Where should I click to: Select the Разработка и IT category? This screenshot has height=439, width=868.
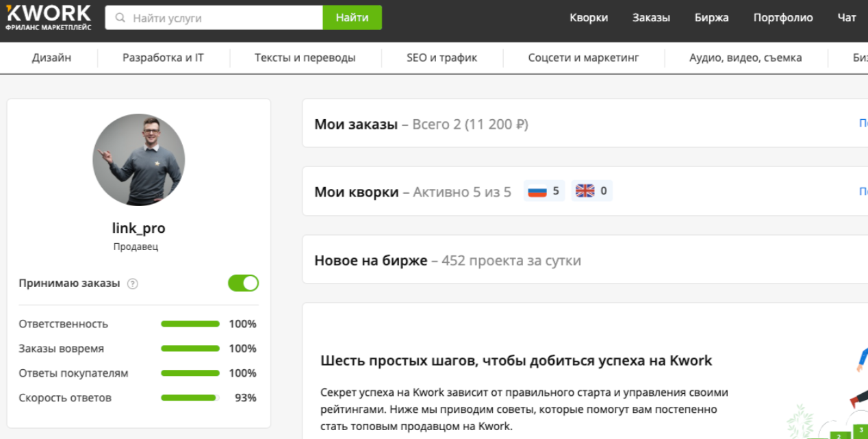point(163,58)
